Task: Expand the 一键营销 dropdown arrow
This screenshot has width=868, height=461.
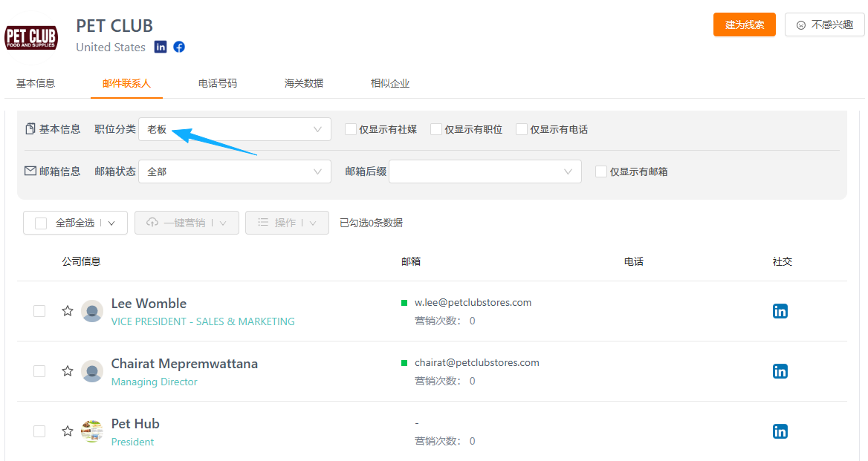Action: pyautogui.click(x=223, y=223)
